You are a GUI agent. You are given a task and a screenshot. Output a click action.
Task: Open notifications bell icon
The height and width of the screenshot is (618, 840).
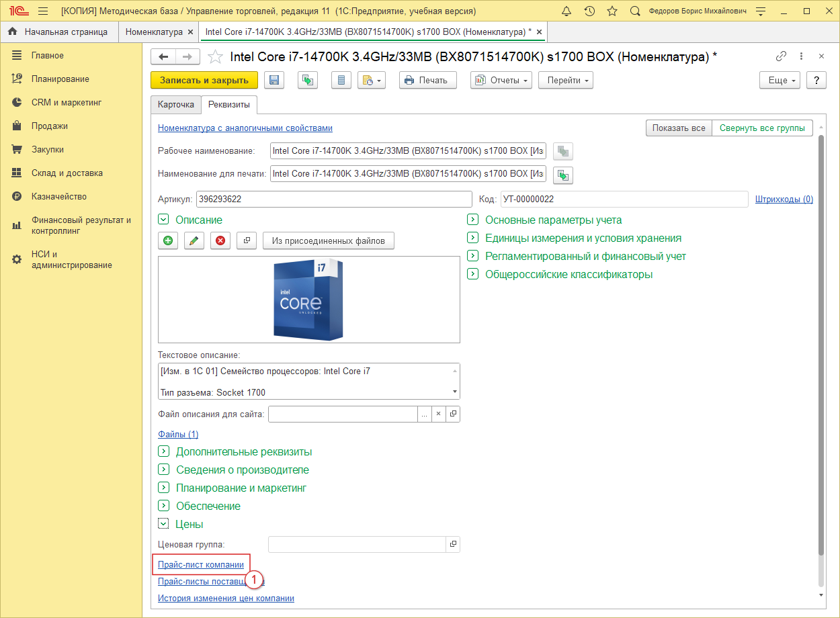[x=566, y=11]
